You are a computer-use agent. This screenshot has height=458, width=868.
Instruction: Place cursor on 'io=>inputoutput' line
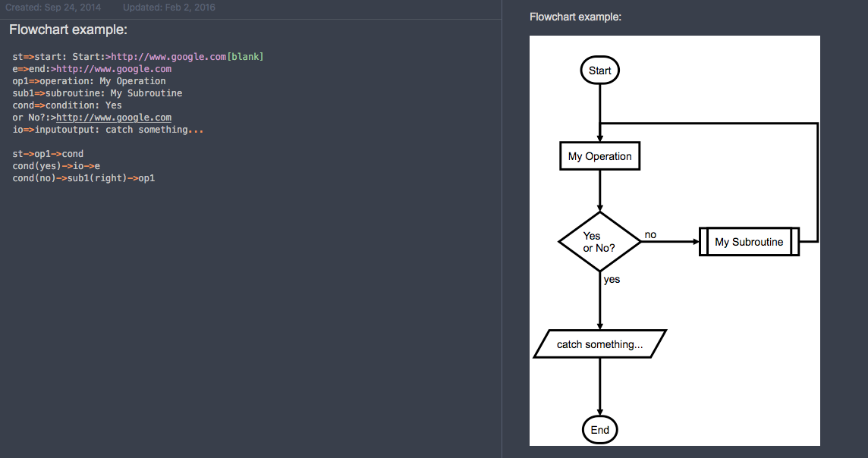click(x=108, y=130)
